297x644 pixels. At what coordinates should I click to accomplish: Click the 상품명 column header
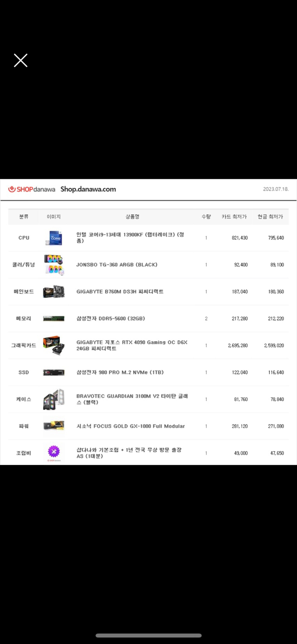coord(132,216)
